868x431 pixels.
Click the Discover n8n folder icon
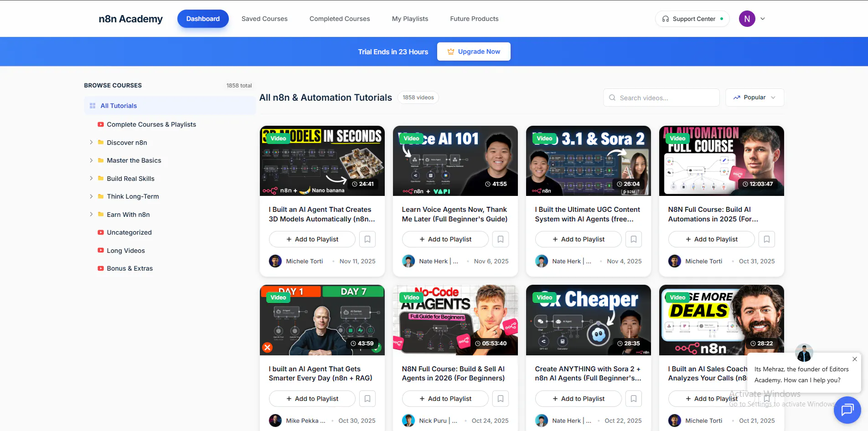pyautogui.click(x=101, y=142)
